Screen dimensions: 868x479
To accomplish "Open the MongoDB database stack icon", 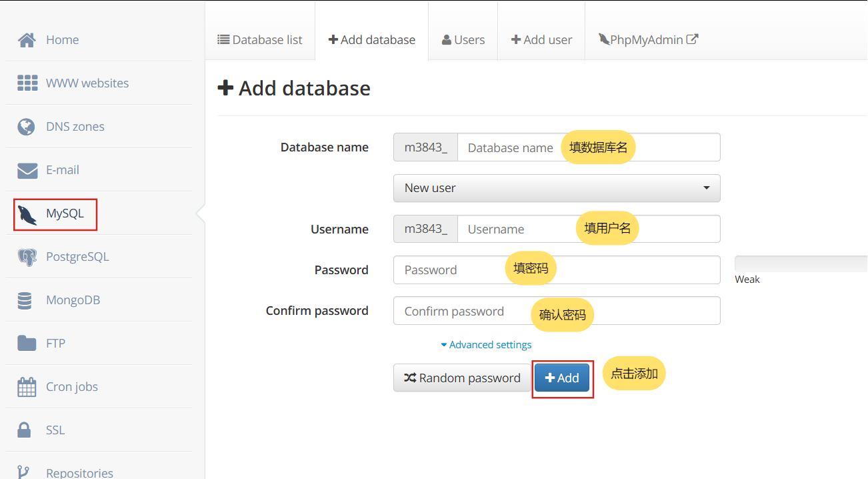I will [25, 300].
